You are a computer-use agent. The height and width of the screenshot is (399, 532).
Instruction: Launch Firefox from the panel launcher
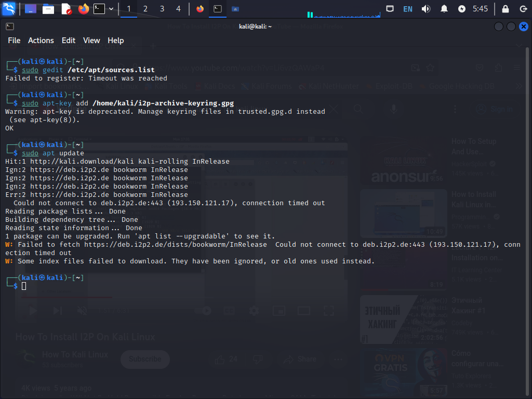(84, 8)
